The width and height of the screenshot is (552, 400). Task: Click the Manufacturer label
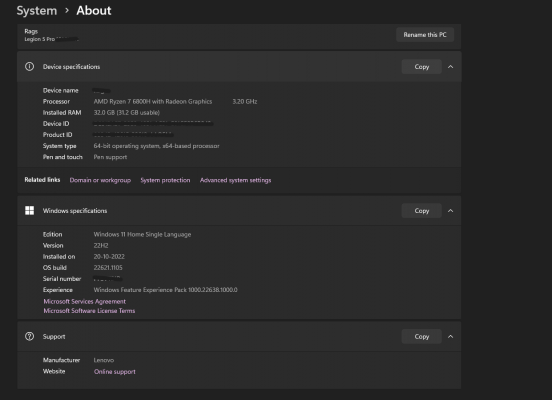[x=61, y=360]
